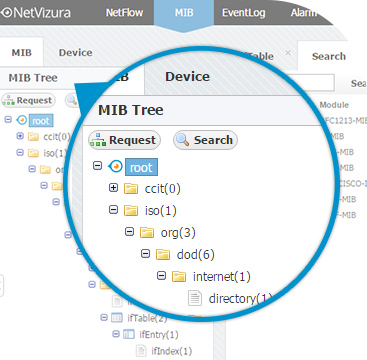Select the ifTable(2) label
367x360 pixels.
click(147, 318)
